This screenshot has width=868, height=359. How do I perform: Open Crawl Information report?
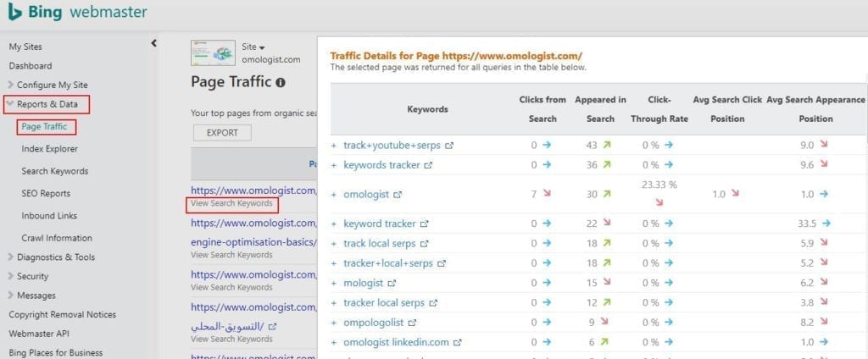(57, 238)
